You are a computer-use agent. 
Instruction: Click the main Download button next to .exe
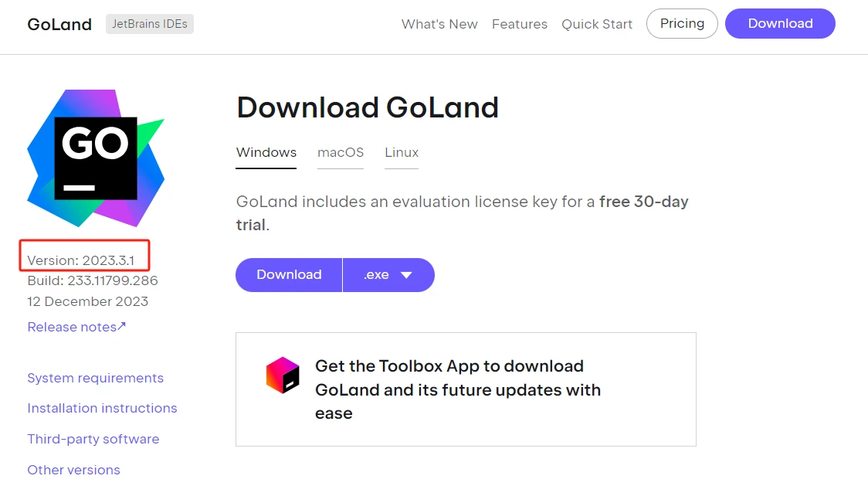289,275
